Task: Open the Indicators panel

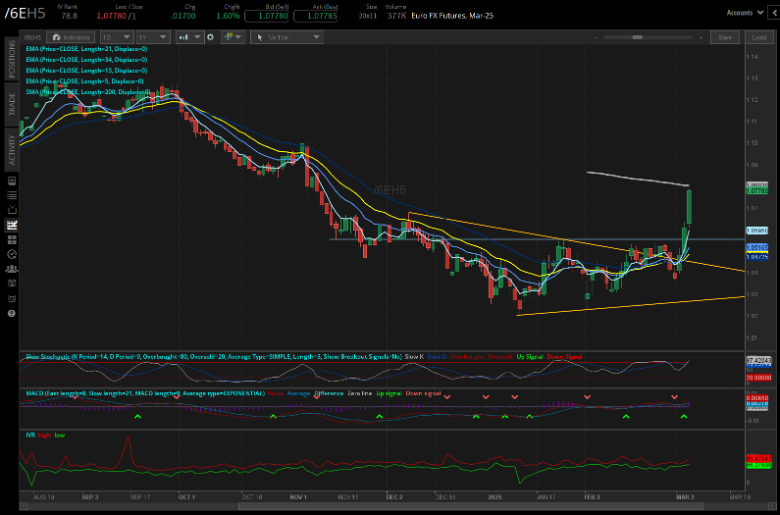Action: coord(71,37)
